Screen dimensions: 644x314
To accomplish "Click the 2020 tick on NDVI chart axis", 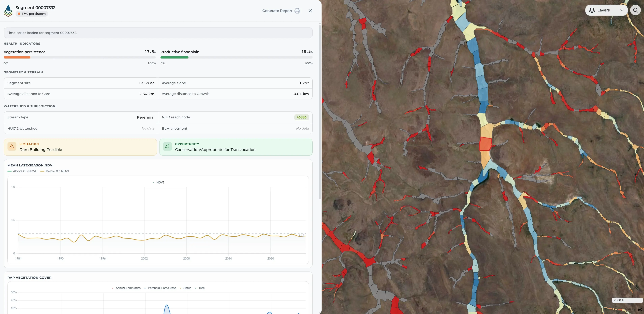I will (x=271, y=259).
